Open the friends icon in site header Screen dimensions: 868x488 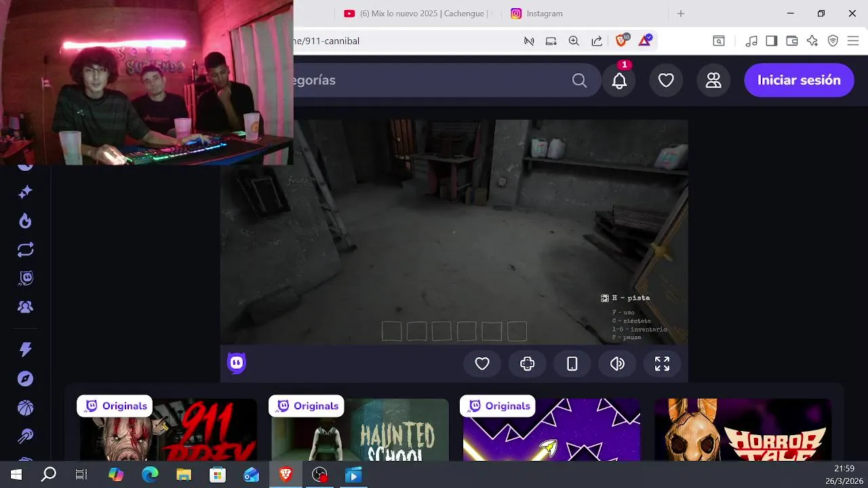pos(713,80)
